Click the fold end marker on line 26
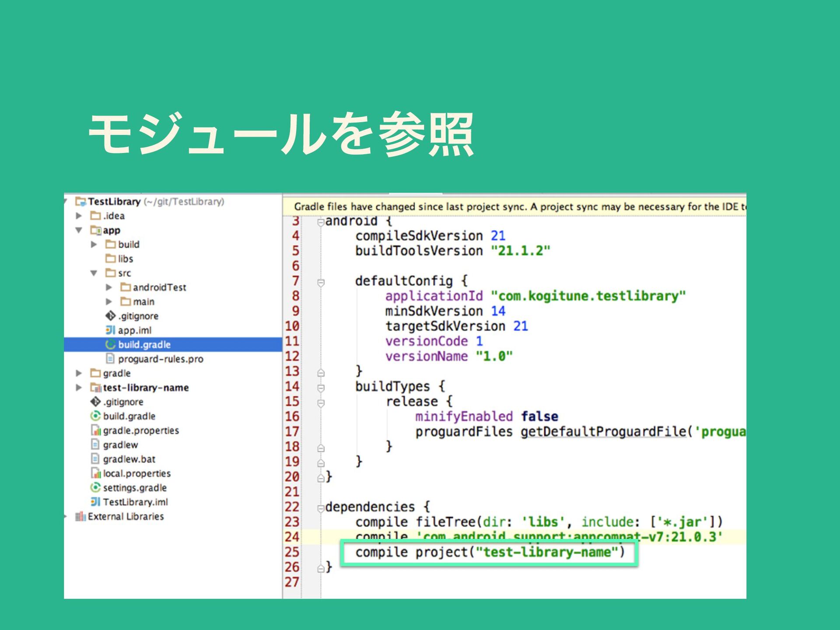The height and width of the screenshot is (630, 840). 321,568
